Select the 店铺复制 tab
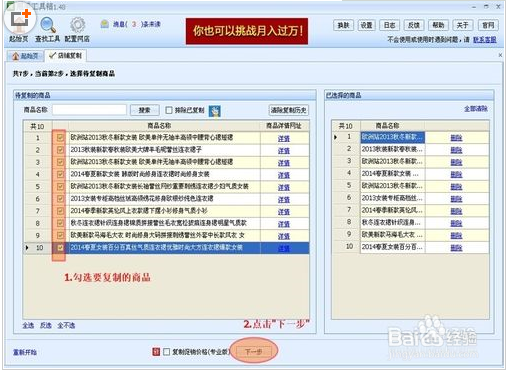 pyautogui.click(x=66, y=56)
